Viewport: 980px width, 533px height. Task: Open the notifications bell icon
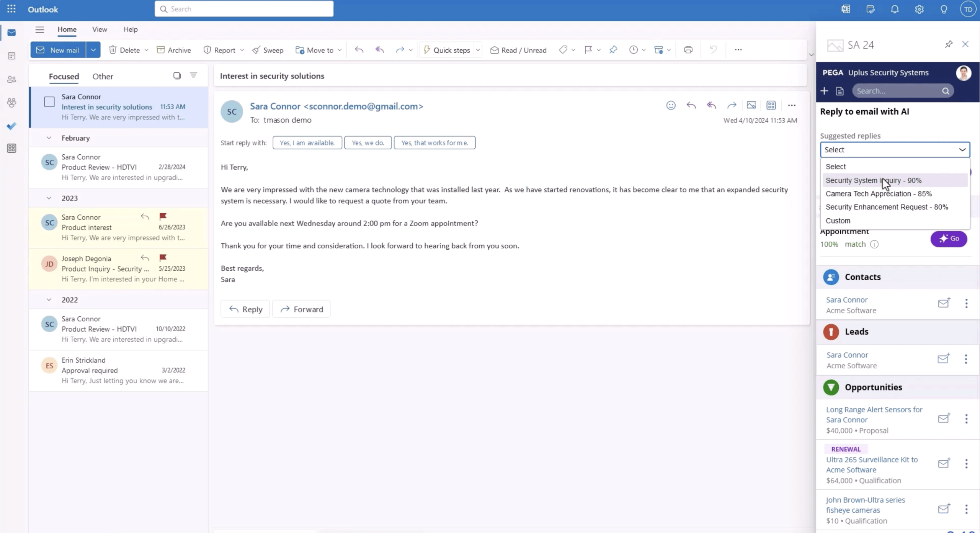[x=895, y=9]
